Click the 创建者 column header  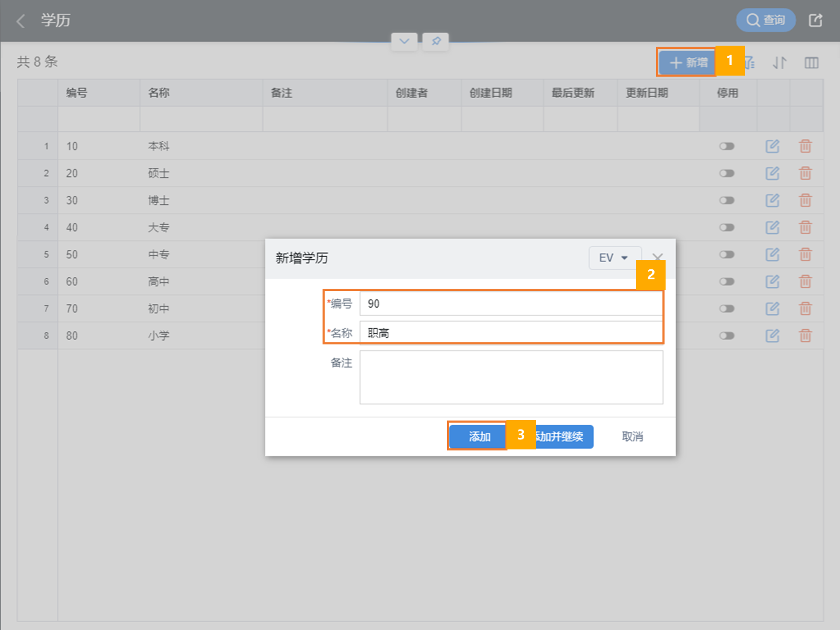tap(424, 93)
